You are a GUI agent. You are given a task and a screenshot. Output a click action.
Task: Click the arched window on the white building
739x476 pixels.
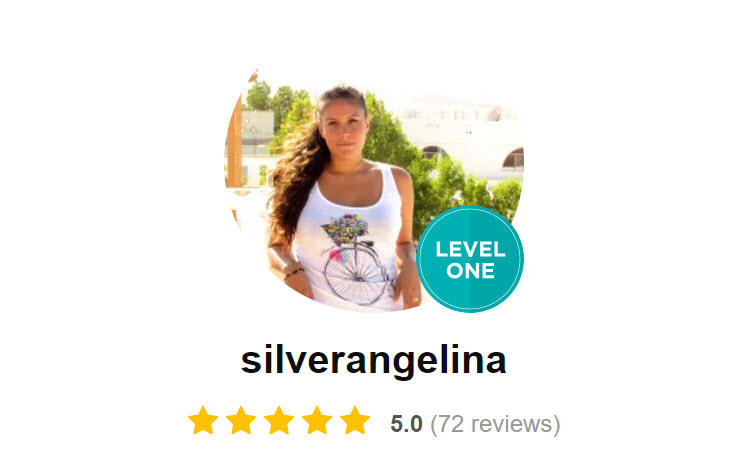(514, 159)
